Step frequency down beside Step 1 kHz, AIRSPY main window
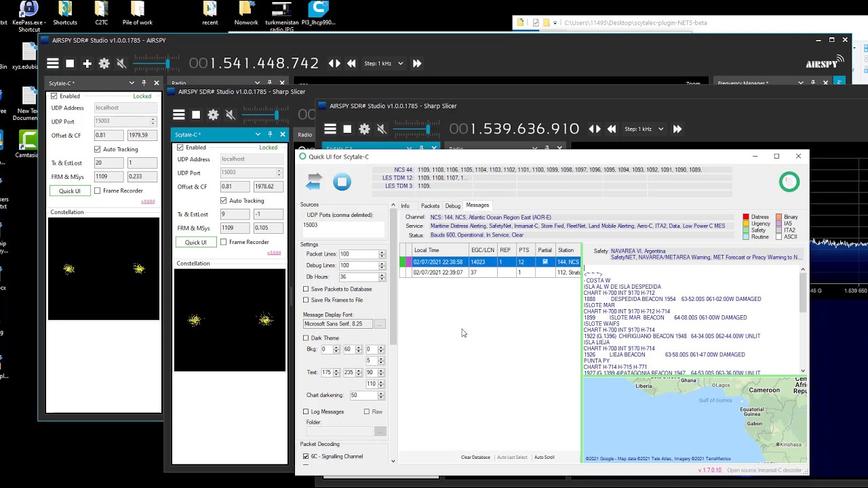Image resolution: width=868 pixels, height=488 pixels. [351, 63]
